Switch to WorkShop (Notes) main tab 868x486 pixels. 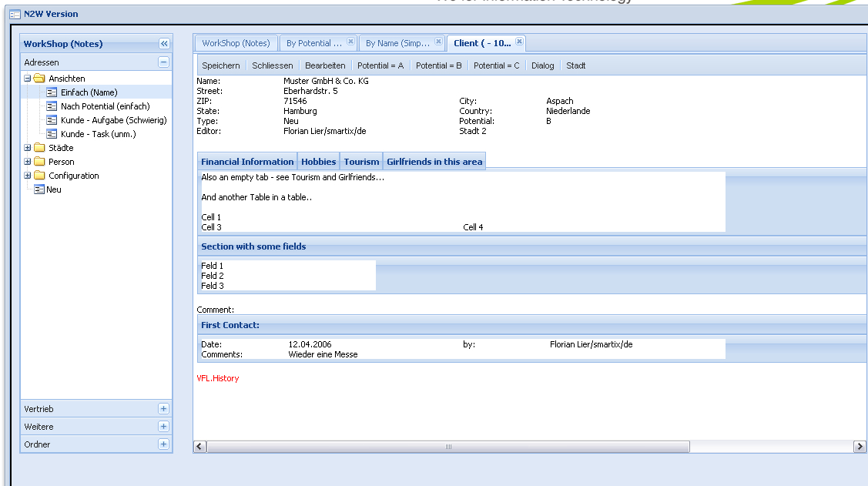tap(236, 43)
